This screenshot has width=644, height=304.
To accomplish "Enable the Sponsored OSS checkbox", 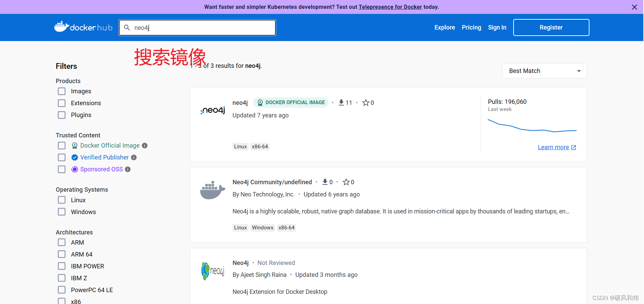I will [62, 169].
